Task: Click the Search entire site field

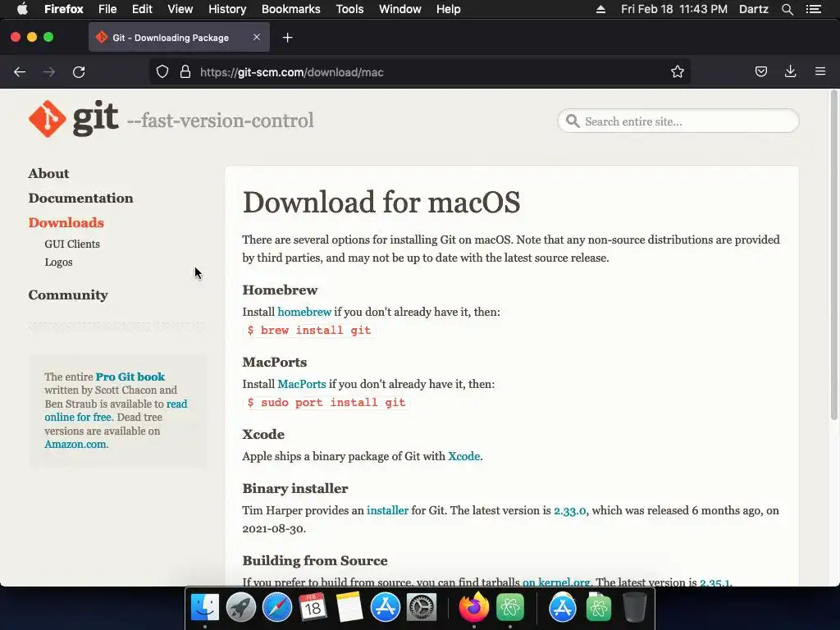Action: click(x=678, y=121)
